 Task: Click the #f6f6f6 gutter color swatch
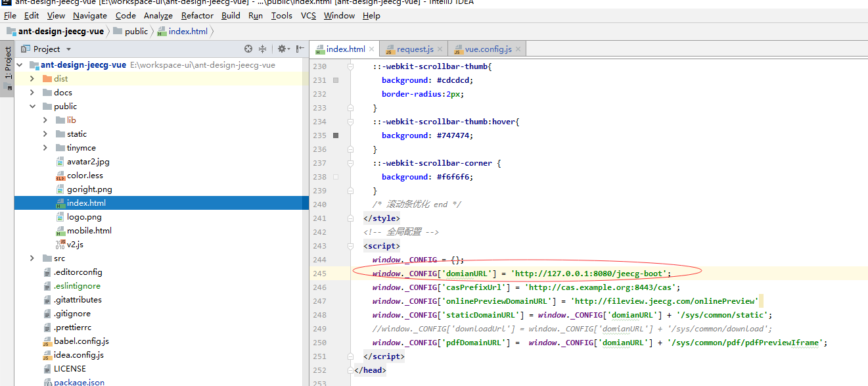[336, 177]
